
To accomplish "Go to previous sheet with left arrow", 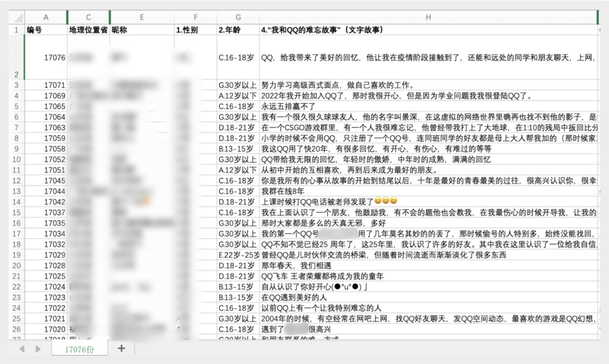I will [22, 349].
